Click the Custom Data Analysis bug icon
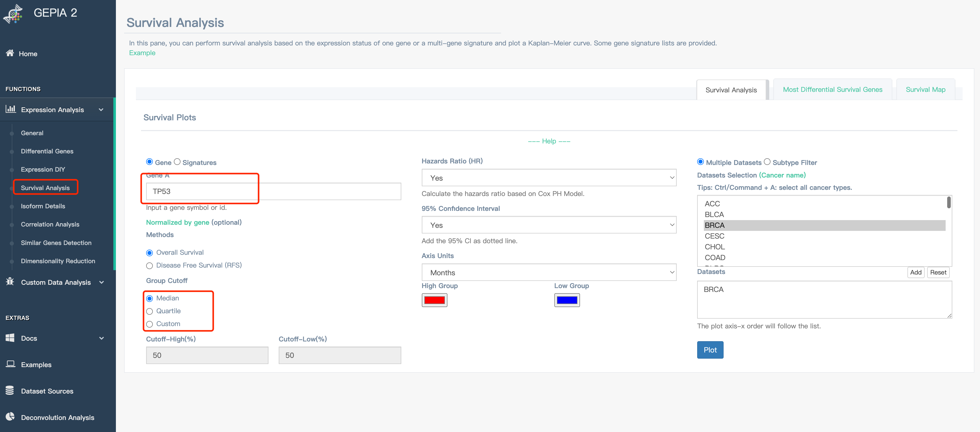 tap(10, 282)
